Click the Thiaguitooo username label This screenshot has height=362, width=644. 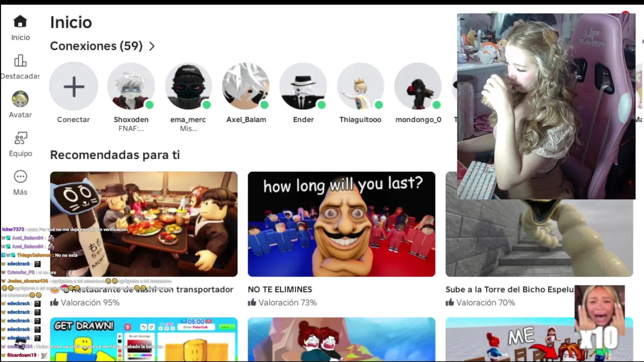(x=360, y=120)
